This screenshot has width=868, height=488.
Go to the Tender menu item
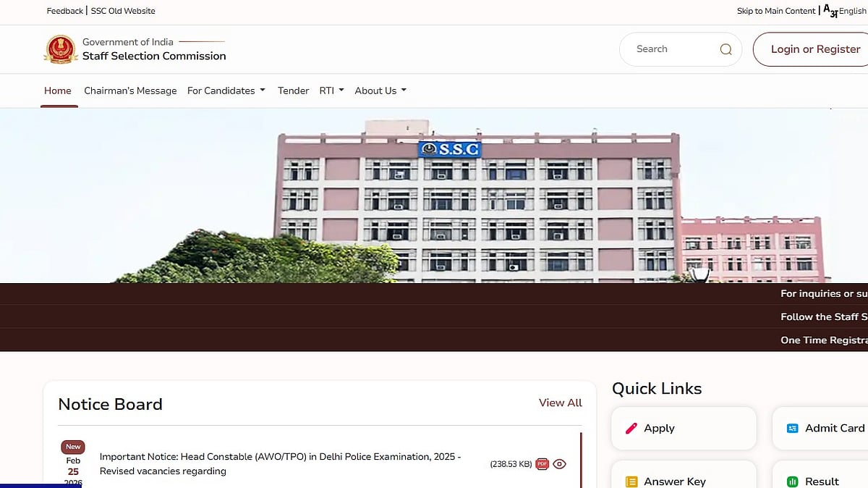[x=293, y=91]
